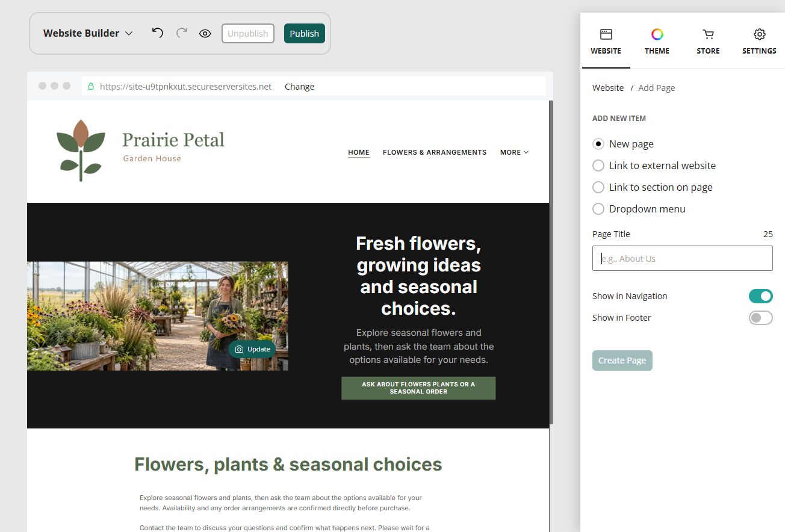Click into the Page Title input field

(683, 258)
